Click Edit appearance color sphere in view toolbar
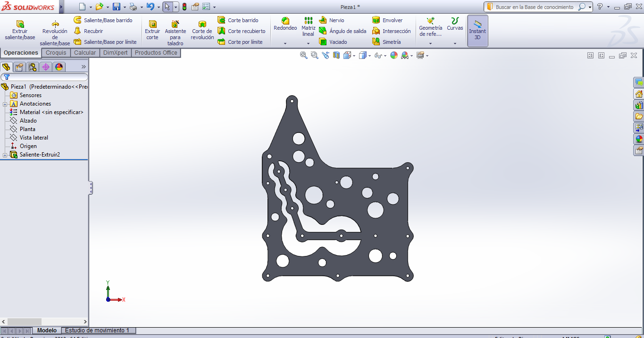 click(x=394, y=55)
